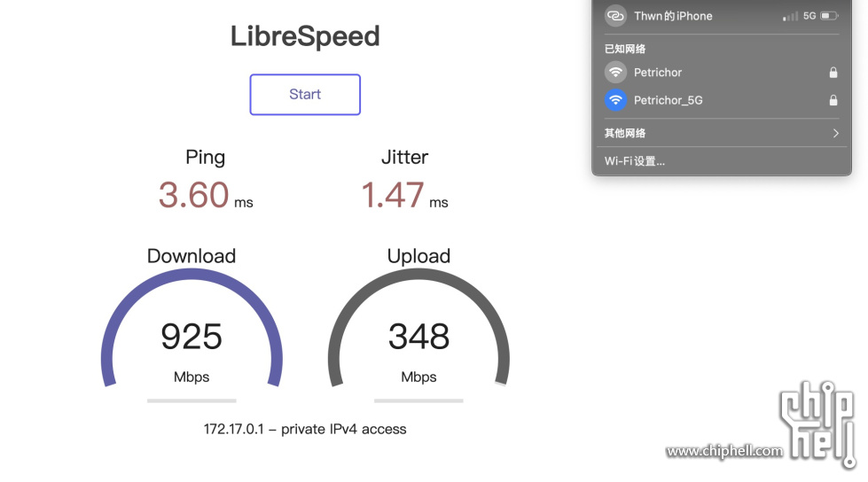868x482 pixels.
Task: Click the progress bar under Download
Action: pyautogui.click(x=192, y=400)
